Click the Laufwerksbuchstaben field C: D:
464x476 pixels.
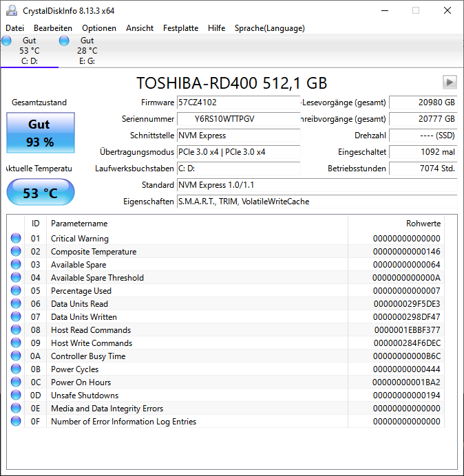238,168
